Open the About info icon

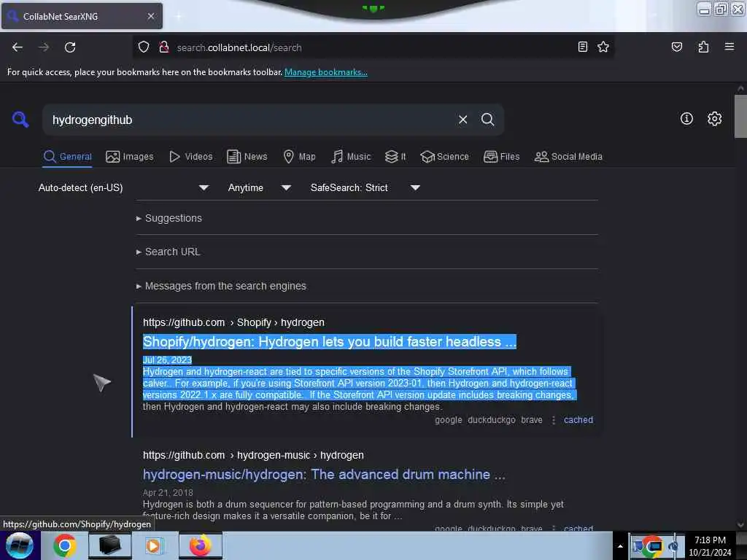686,119
